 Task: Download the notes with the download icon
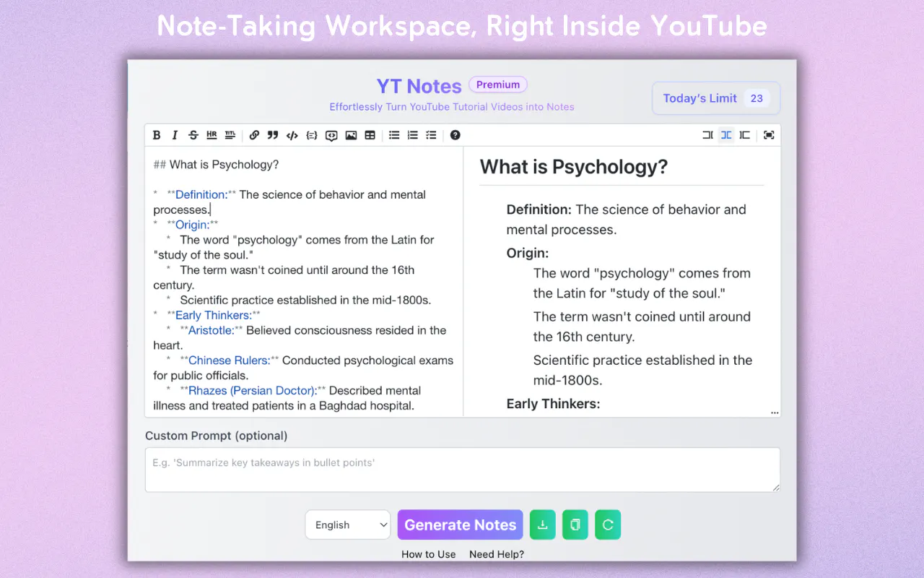coord(543,525)
